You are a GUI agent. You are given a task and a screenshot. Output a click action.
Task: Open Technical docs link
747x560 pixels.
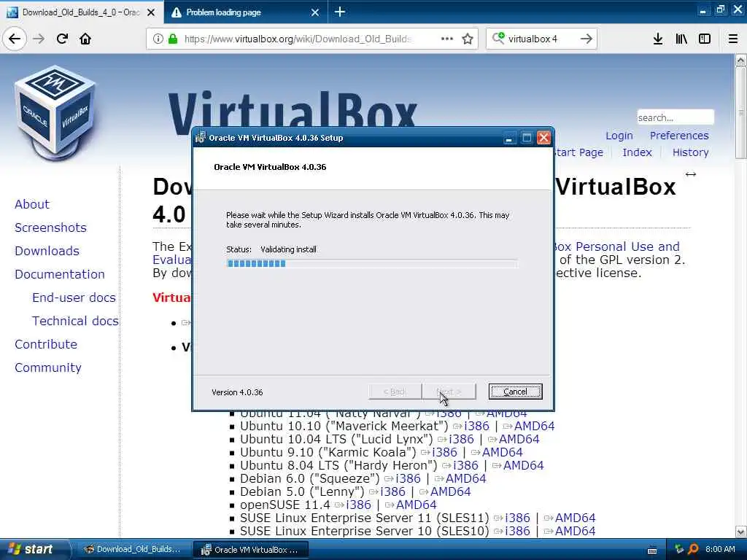click(x=75, y=321)
